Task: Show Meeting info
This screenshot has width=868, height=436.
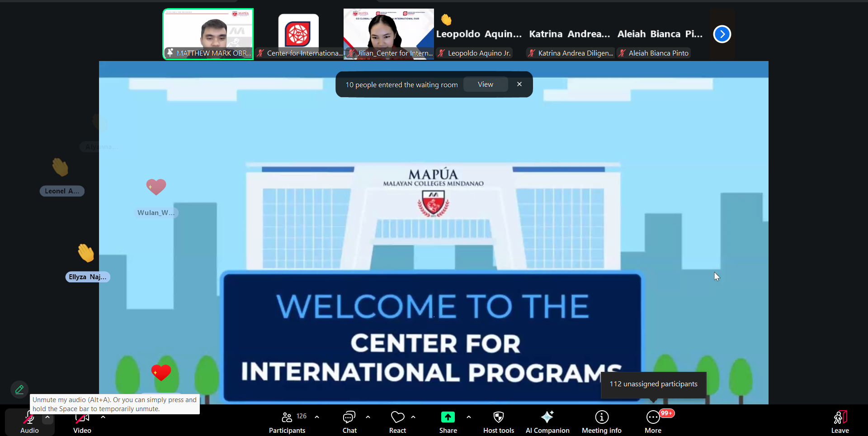Action: tap(601, 422)
